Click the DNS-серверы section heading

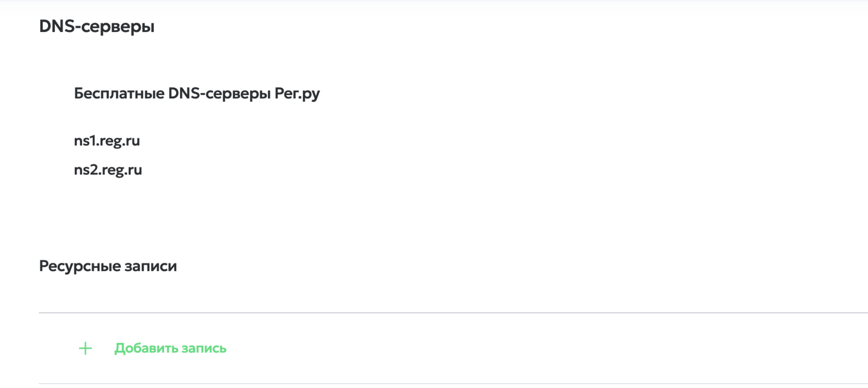tap(97, 26)
